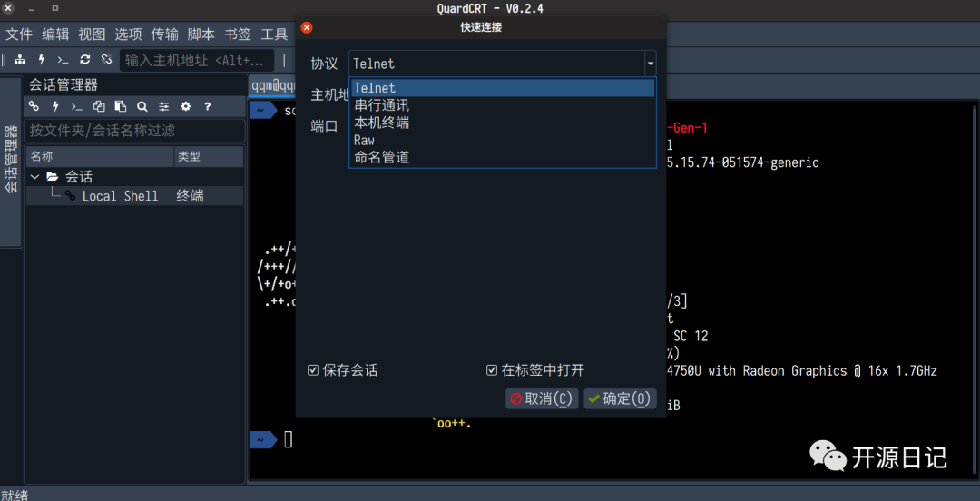Viewport: 980px width, 501px height.
Task: Open session manager network icon in main toolbar
Action: (21, 60)
